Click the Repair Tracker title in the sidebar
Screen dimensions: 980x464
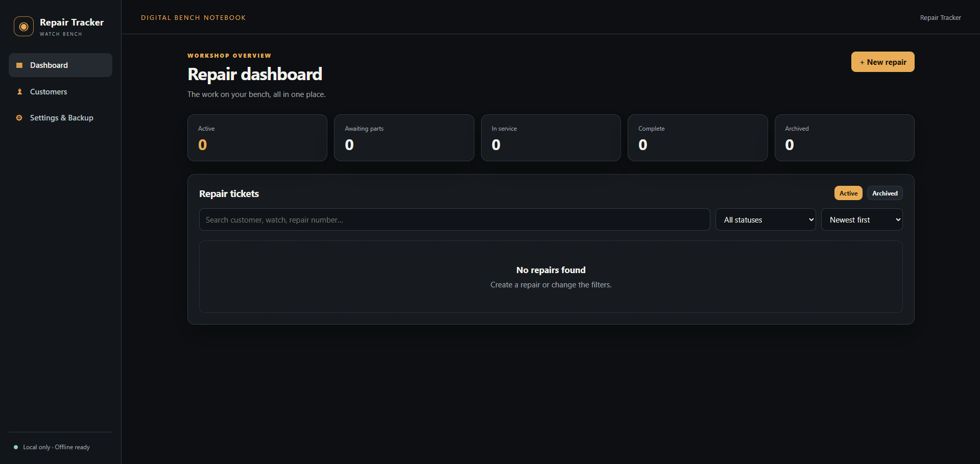pos(71,22)
